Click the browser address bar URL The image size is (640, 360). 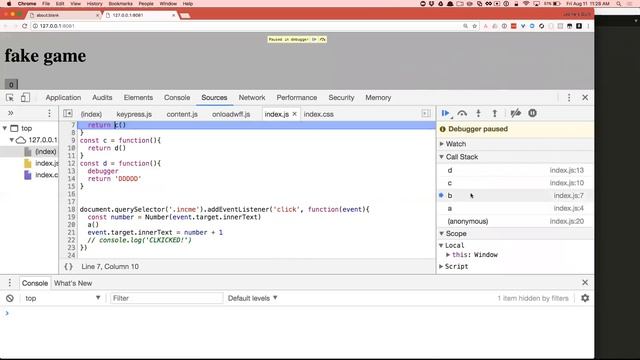coord(57,26)
